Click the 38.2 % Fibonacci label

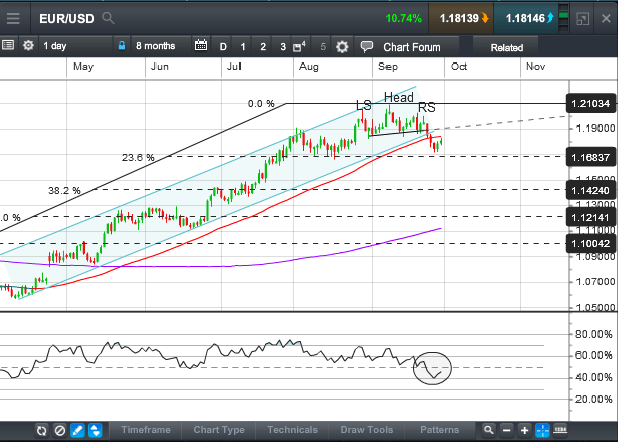coord(64,191)
